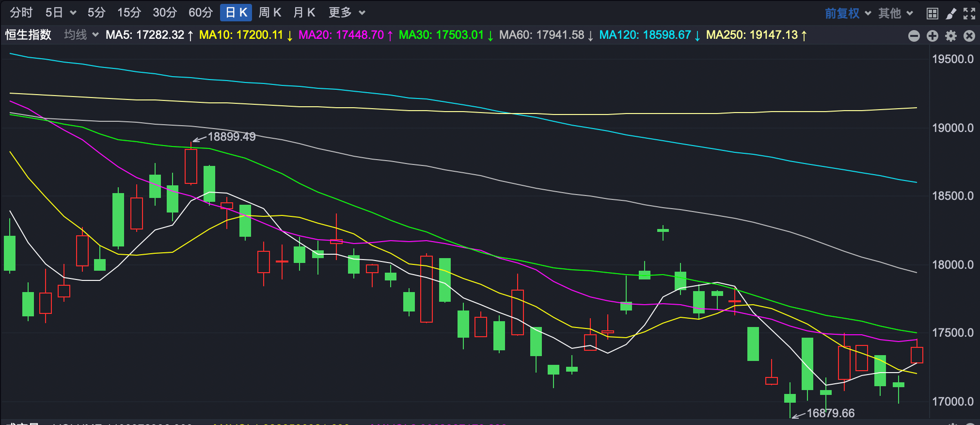
Task: Expand the 前复权 adjustment dropdown
Action: [848, 13]
